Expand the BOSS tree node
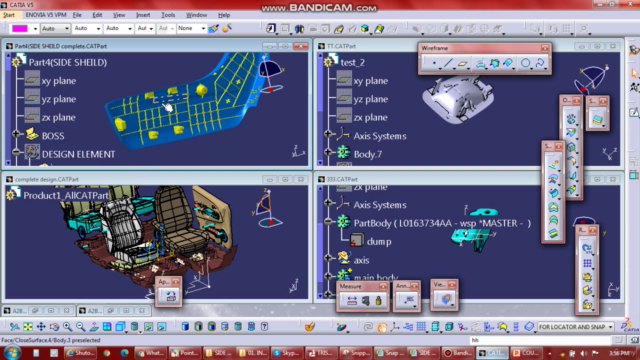640x360 pixels. click(16, 133)
